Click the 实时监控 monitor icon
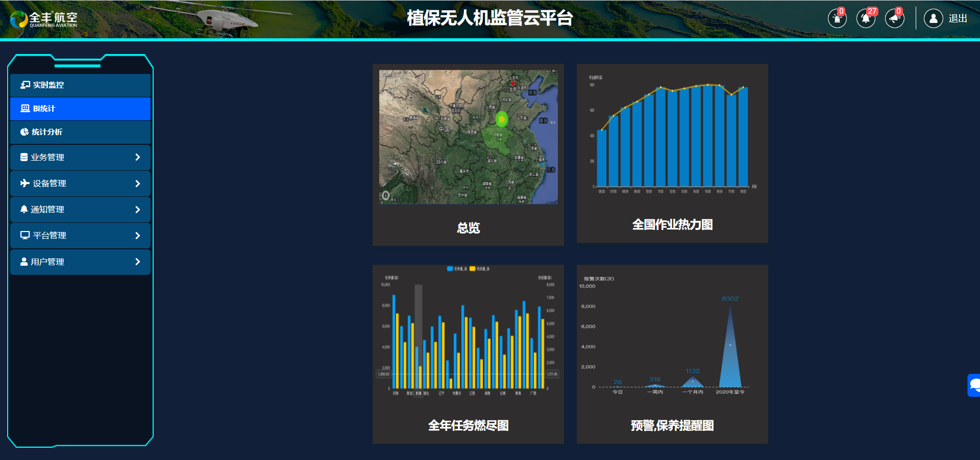The height and width of the screenshot is (460, 980). [25, 85]
